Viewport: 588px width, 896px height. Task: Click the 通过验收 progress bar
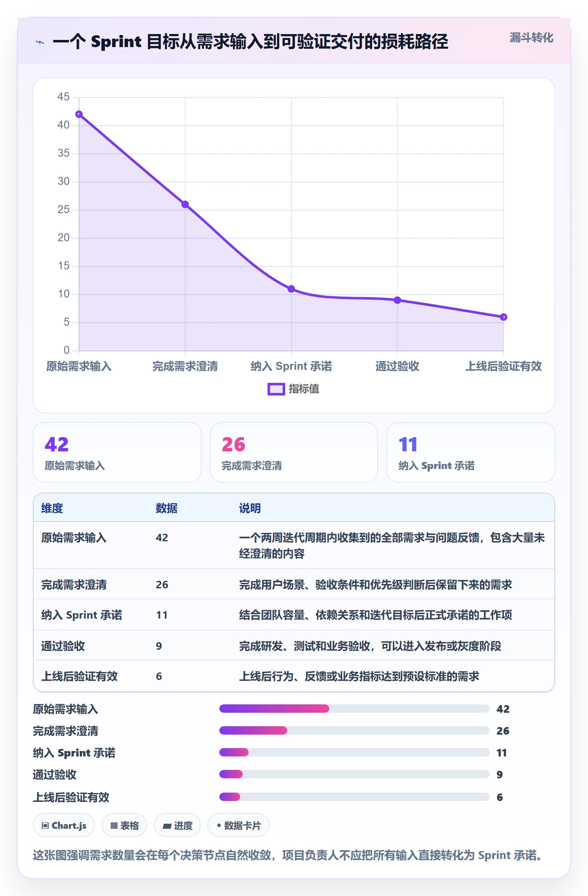tap(354, 774)
